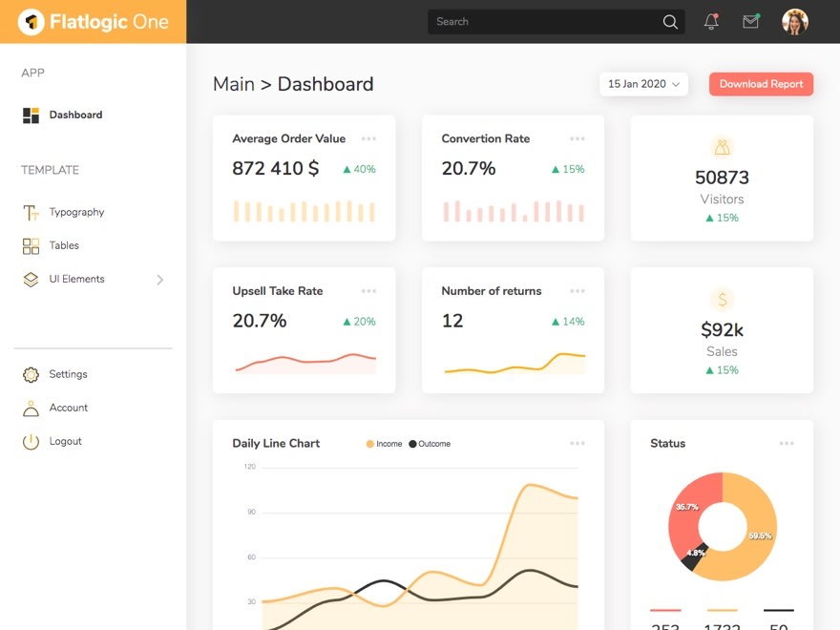
Task: Click the notification bell icon
Action: coord(711,22)
